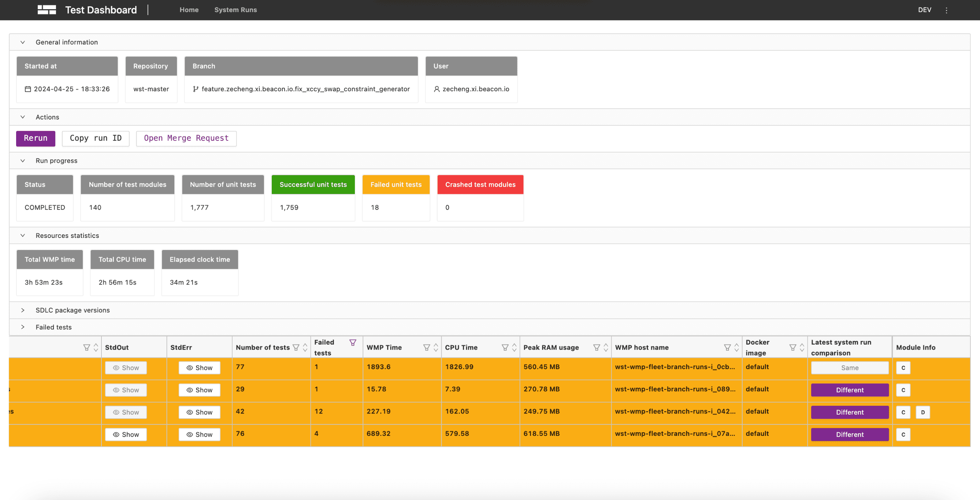The image size is (980, 500).
Task: Click the Test Dashboard logo icon
Action: click(47, 10)
